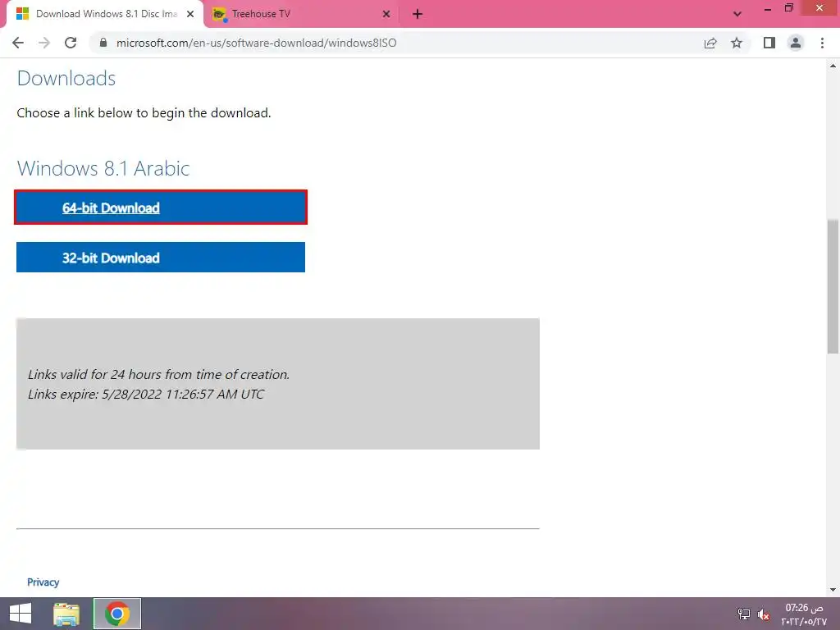The height and width of the screenshot is (630, 840).
Task: Click the links expire date text
Action: (x=146, y=394)
